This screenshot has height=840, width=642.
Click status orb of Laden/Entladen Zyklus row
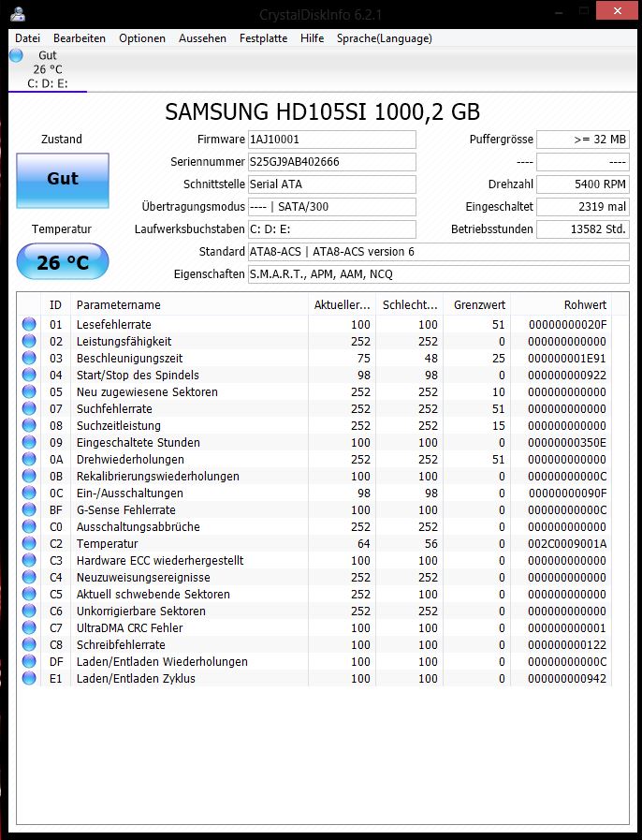(29, 679)
